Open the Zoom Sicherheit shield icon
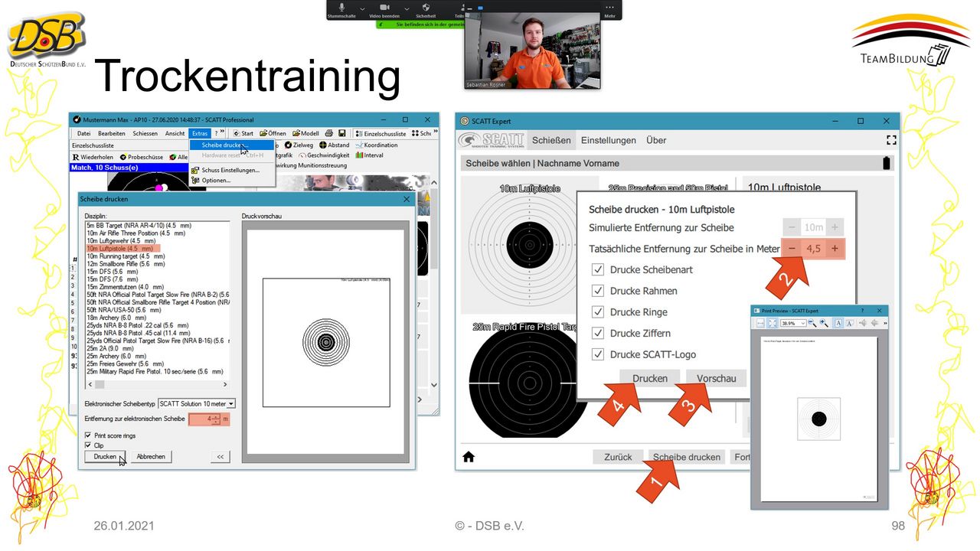The width and height of the screenshot is (980, 551). [x=426, y=8]
